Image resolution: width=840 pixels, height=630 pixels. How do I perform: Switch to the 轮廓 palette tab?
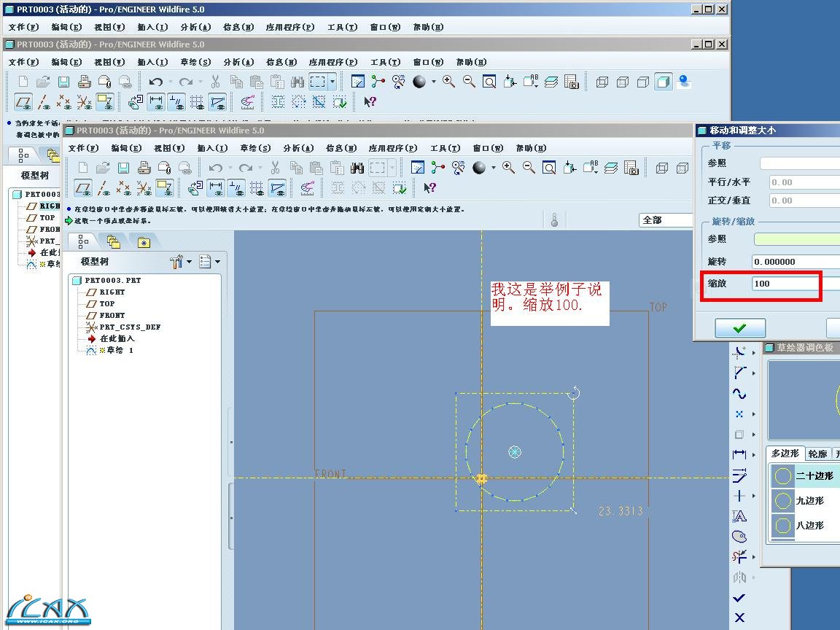817,454
